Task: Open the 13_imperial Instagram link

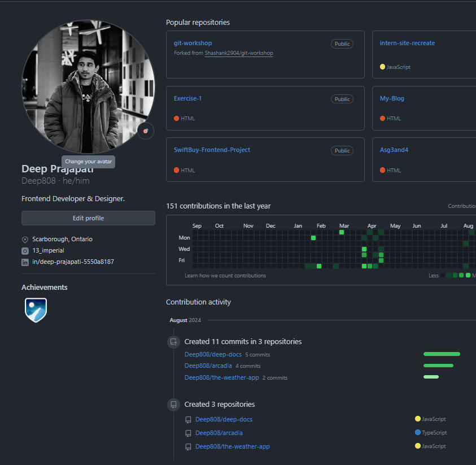Action: (x=48, y=250)
